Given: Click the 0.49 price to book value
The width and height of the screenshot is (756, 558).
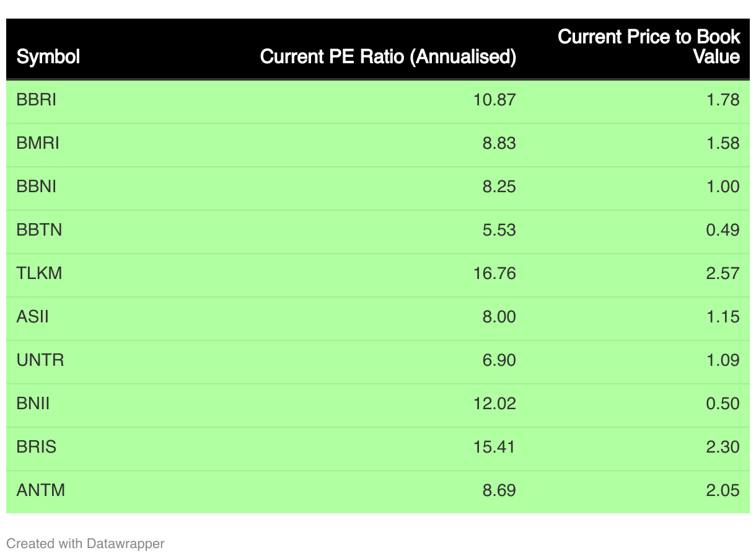Looking at the screenshot, I should 723,230.
